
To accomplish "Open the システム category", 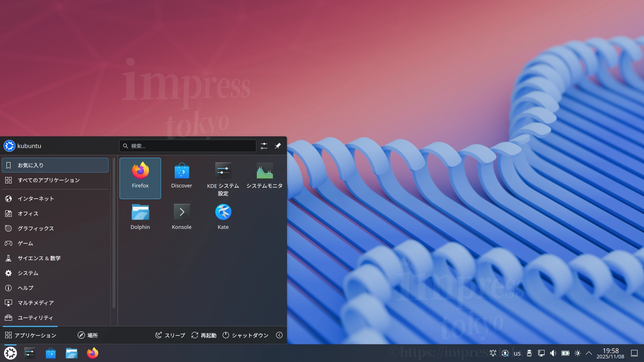I will pos(55,273).
